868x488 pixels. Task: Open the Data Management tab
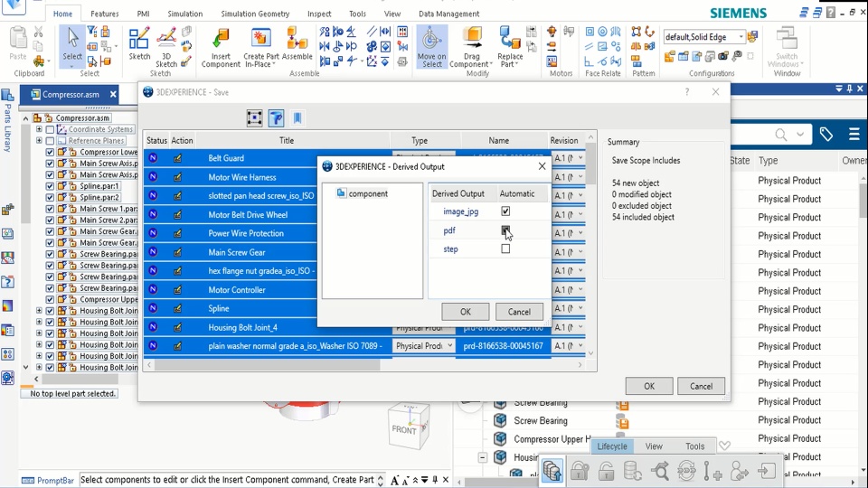click(x=449, y=14)
